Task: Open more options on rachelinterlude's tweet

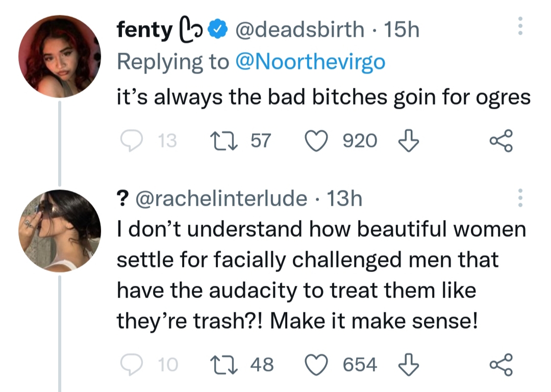Action: click(520, 198)
